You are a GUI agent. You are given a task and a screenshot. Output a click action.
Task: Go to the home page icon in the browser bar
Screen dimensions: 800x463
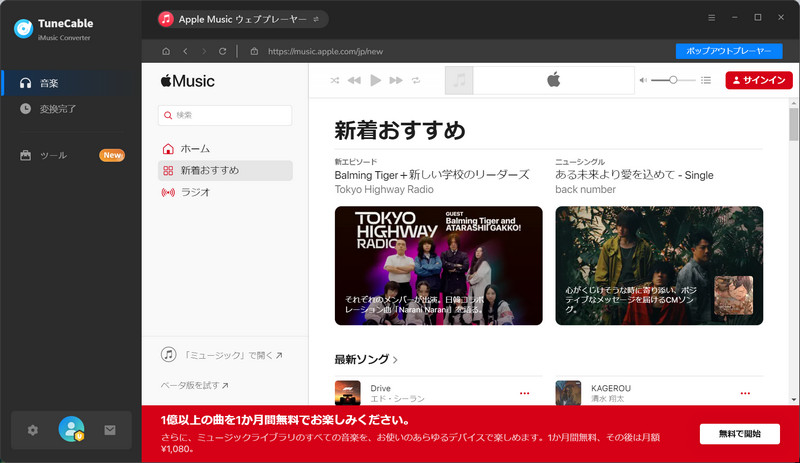(166, 51)
